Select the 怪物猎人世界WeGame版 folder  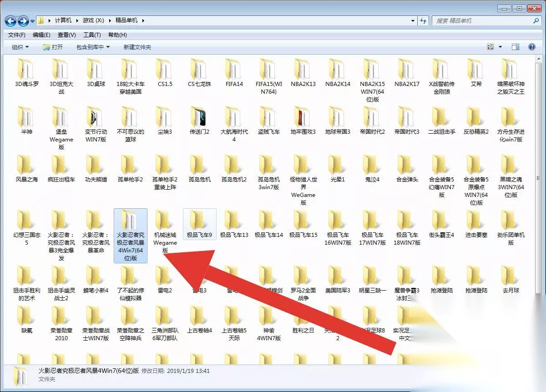[303, 180]
